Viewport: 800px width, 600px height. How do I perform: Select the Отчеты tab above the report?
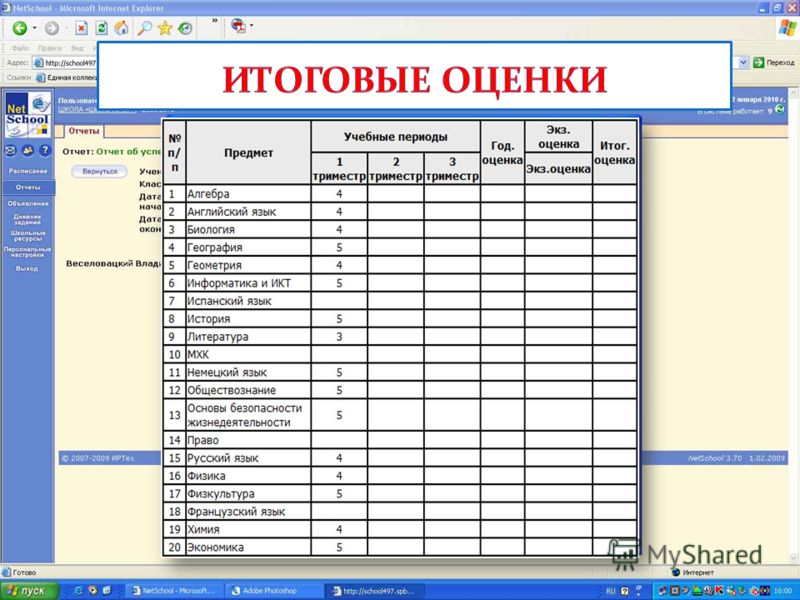[x=84, y=131]
